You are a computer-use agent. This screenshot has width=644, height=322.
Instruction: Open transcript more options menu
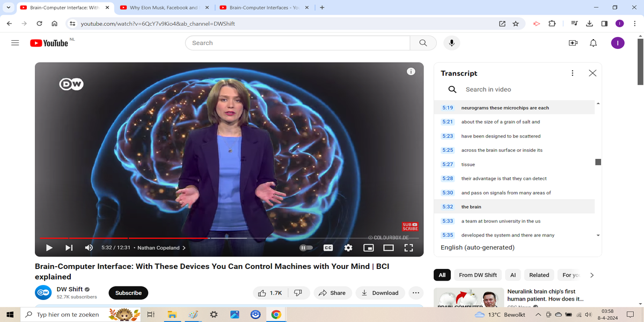click(x=573, y=73)
